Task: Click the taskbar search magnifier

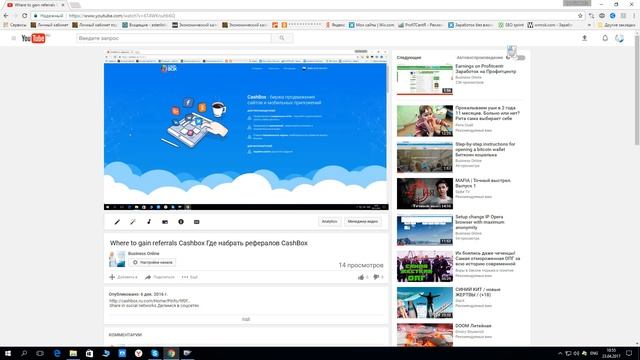Action: tap(24, 353)
